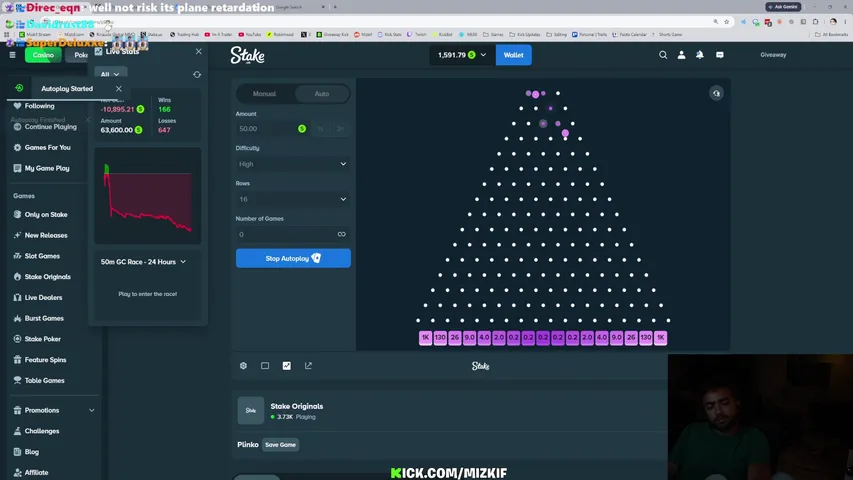Double the bet with the 2× button

coord(340,129)
